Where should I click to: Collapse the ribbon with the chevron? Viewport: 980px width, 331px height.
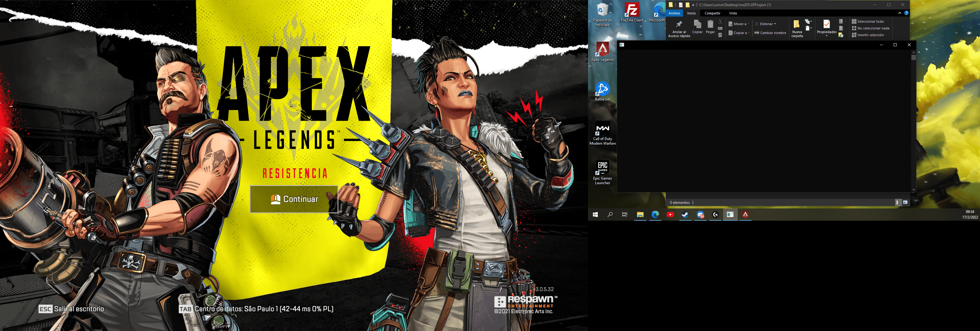point(900,13)
